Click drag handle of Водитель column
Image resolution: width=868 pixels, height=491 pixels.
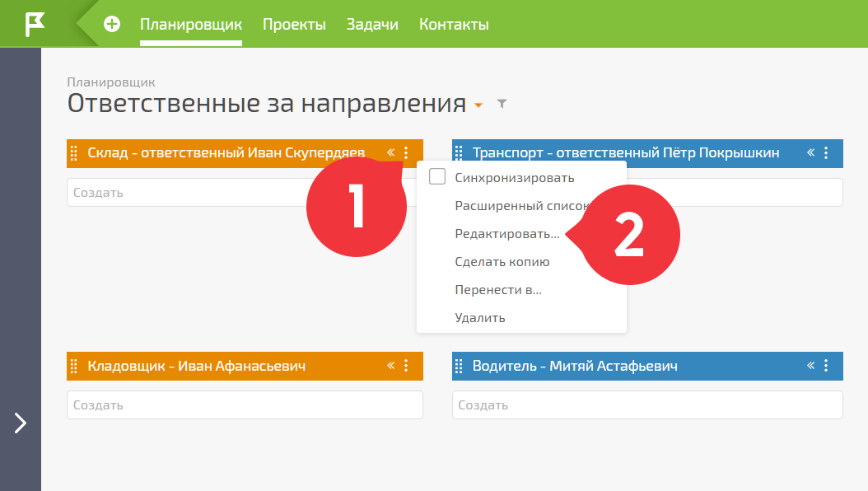click(x=459, y=366)
